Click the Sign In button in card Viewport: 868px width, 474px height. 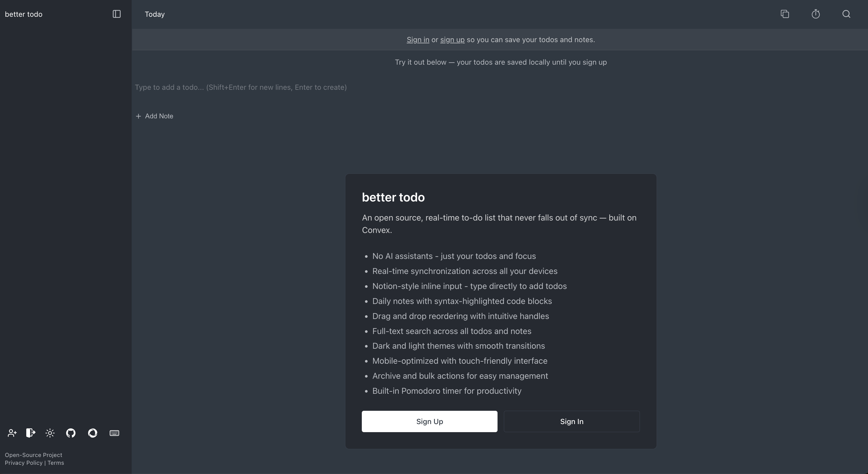tap(571, 421)
